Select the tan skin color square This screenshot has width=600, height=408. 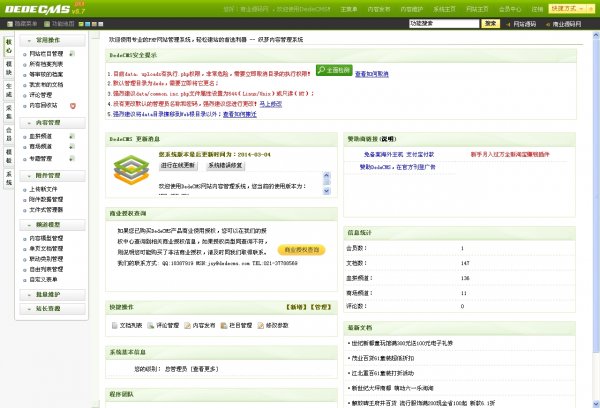point(94,24)
